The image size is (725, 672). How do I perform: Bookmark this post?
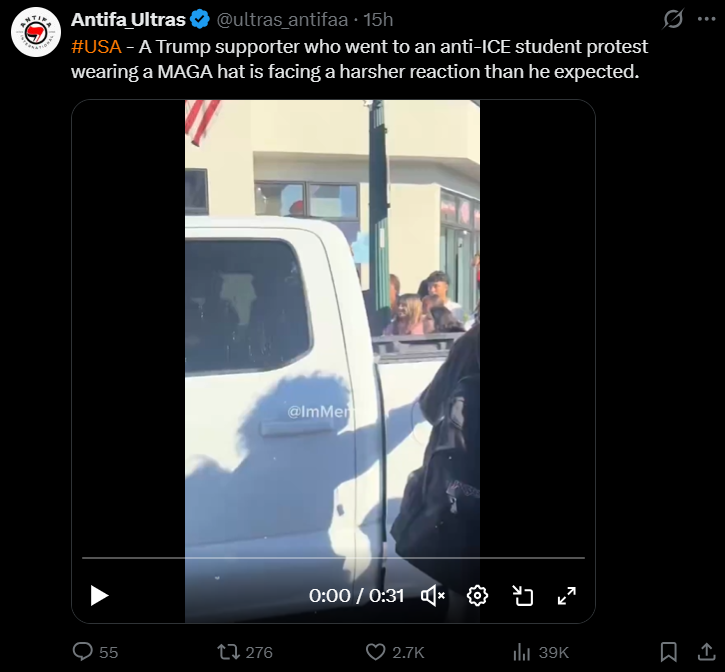(x=669, y=652)
